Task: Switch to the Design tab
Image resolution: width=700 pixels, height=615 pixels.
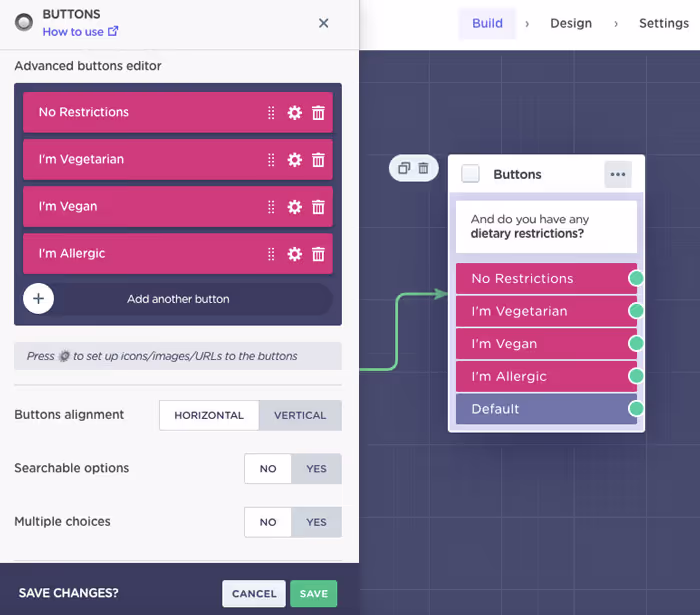Action: pos(571,23)
